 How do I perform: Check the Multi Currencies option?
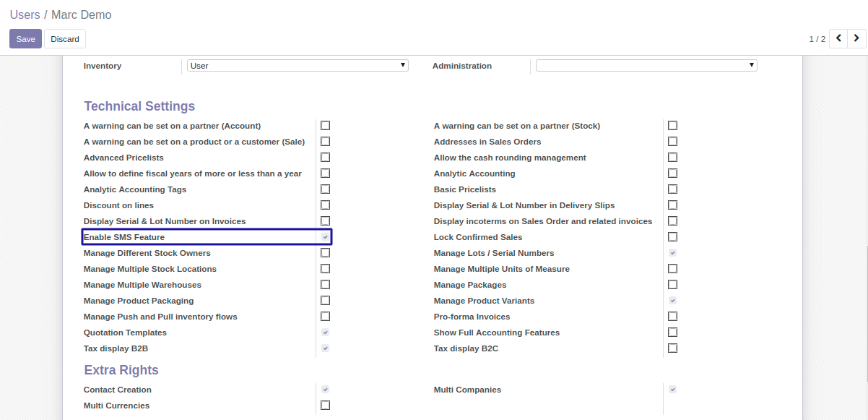pos(326,406)
